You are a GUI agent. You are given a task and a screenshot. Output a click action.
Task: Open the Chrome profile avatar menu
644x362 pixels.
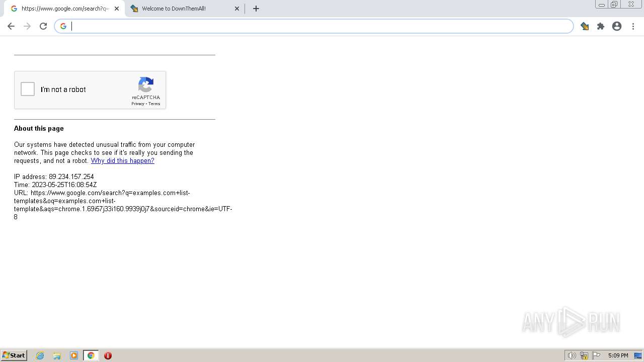617,26
